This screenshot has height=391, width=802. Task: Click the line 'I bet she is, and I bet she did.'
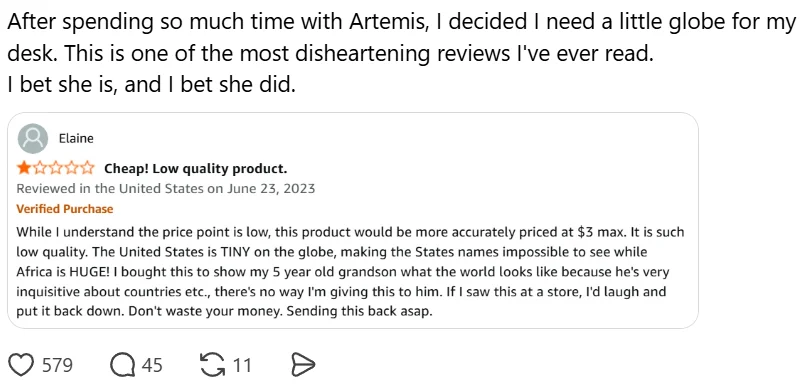click(x=151, y=85)
